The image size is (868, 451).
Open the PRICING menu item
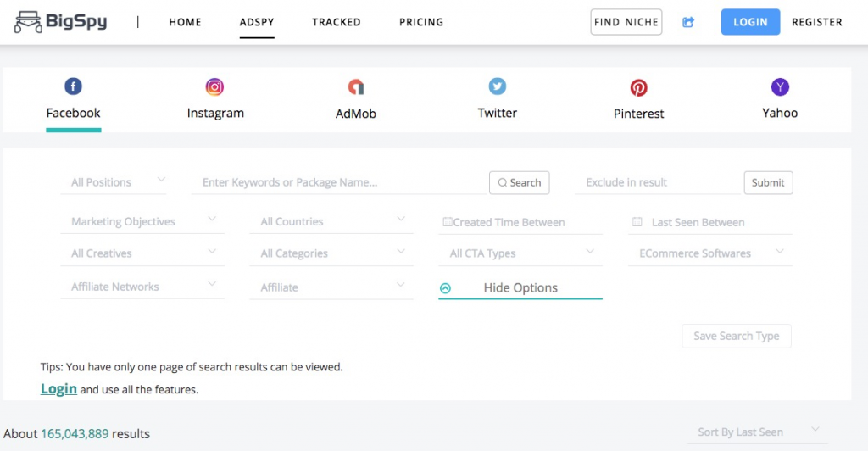[421, 22]
